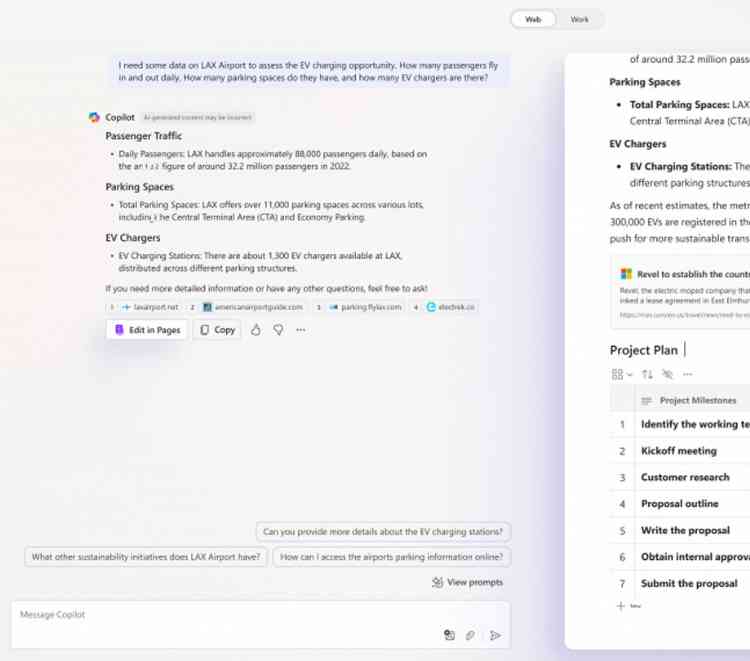Open more table options ellipsis
Image resolution: width=750 pixels, height=661 pixels.
coord(687,375)
